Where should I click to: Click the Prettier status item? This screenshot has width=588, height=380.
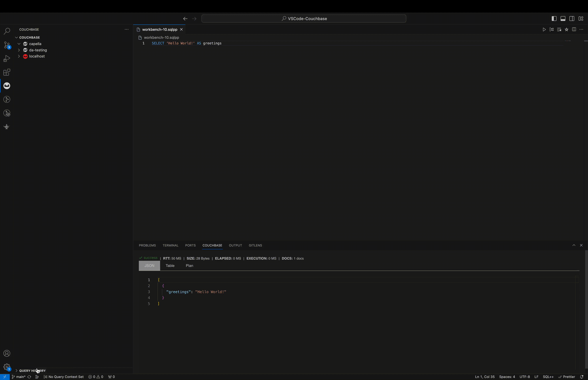click(x=567, y=377)
